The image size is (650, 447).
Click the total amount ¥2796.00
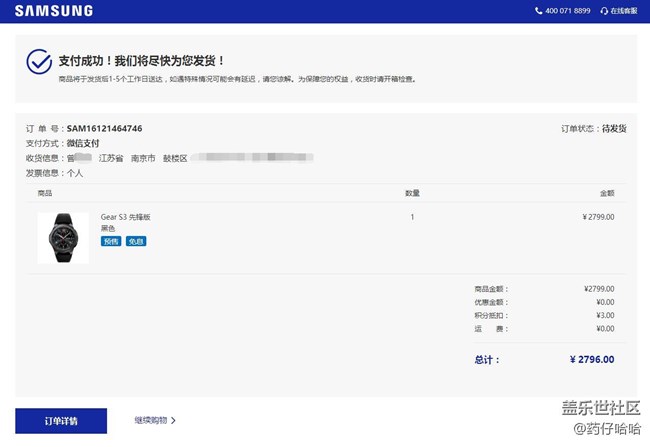(x=592, y=360)
